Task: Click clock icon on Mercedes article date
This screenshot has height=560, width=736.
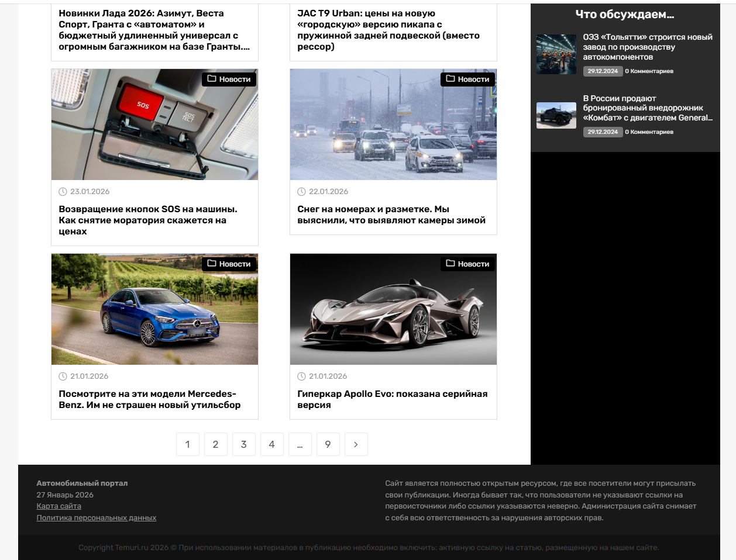Action: click(x=63, y=376)
